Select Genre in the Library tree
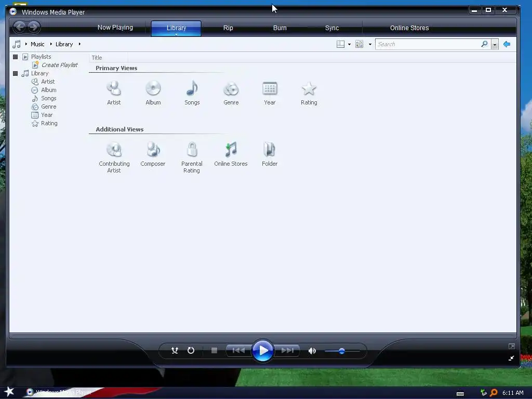This screenshot has width=532, height=399. click(48, 107)
